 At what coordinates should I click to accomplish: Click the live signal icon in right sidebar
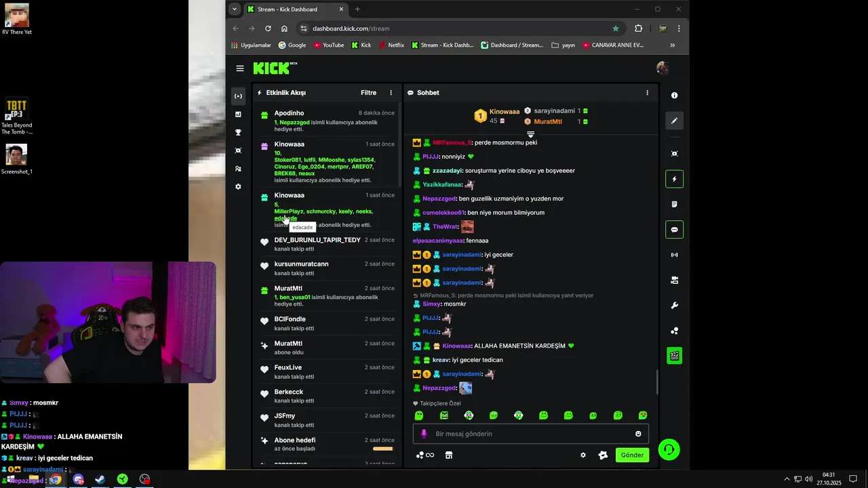(x=674, y=255)
